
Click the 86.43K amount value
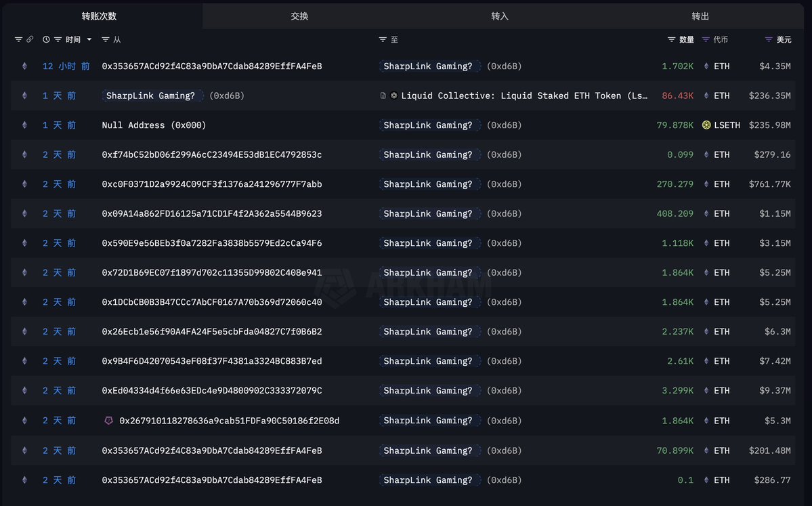pos(677,96)
